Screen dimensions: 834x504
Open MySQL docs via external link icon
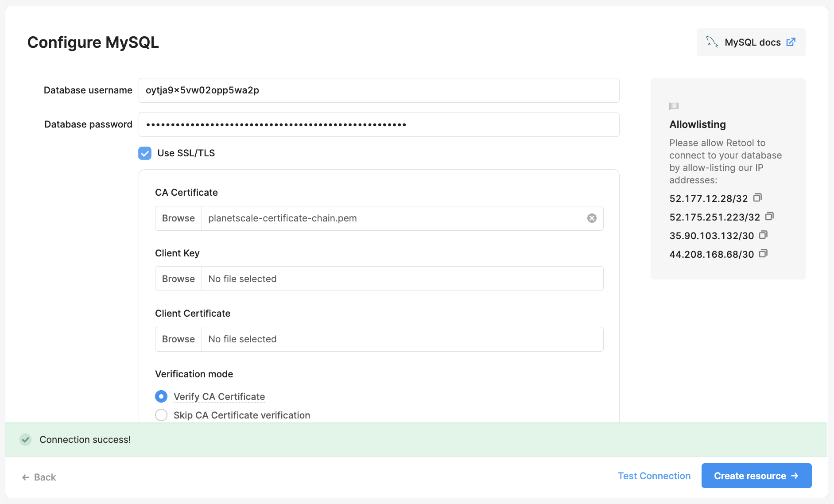[x=791, y=42]
